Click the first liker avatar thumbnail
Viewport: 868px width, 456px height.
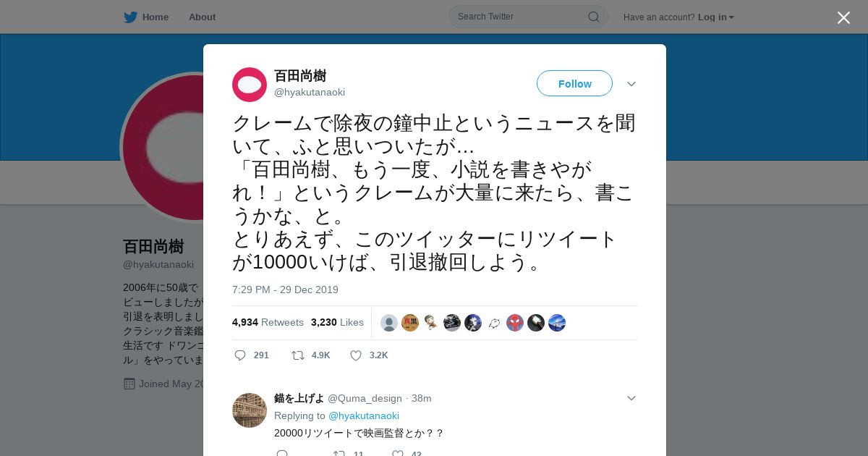[x=389, y=323]
